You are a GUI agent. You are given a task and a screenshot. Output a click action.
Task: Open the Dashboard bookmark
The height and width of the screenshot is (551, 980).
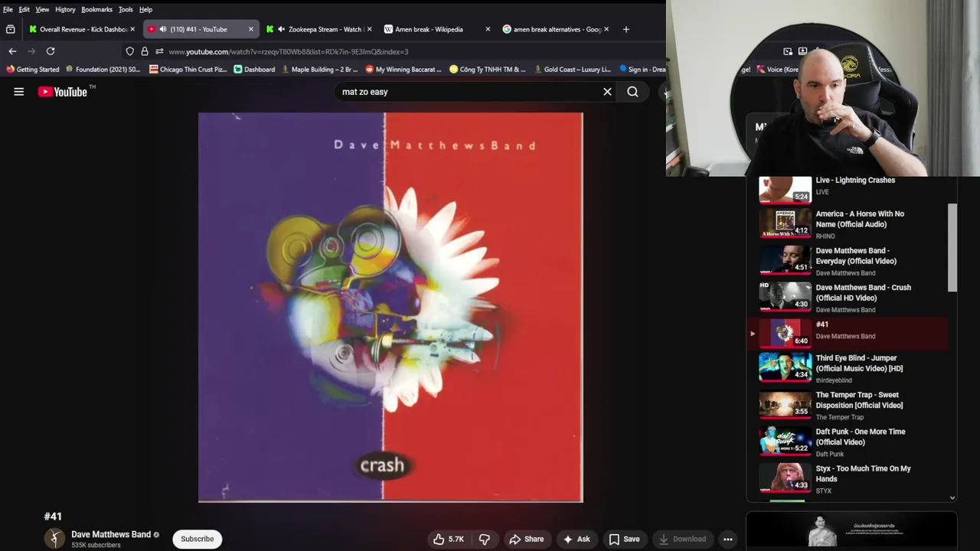254,70
